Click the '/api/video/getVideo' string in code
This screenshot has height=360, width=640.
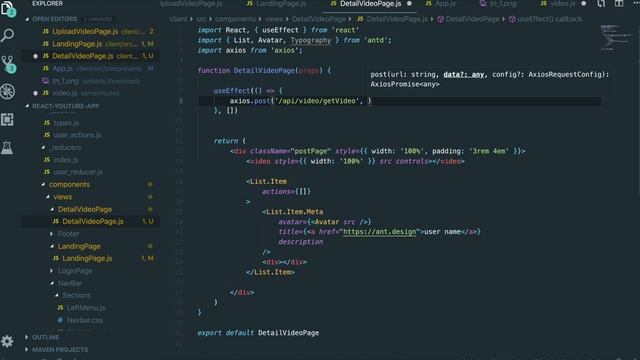pyautogui.click(x=317, y=101)
